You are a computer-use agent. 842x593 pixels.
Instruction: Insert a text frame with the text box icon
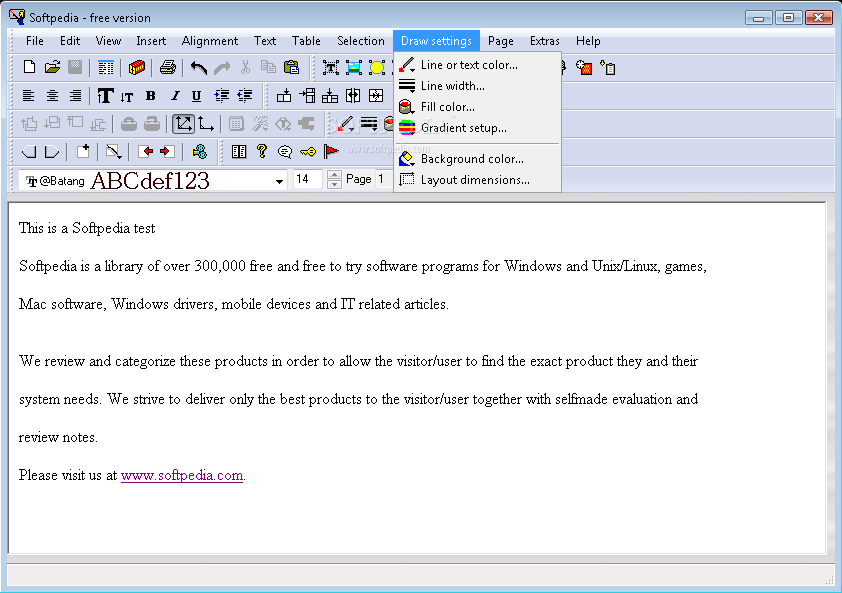330,67
